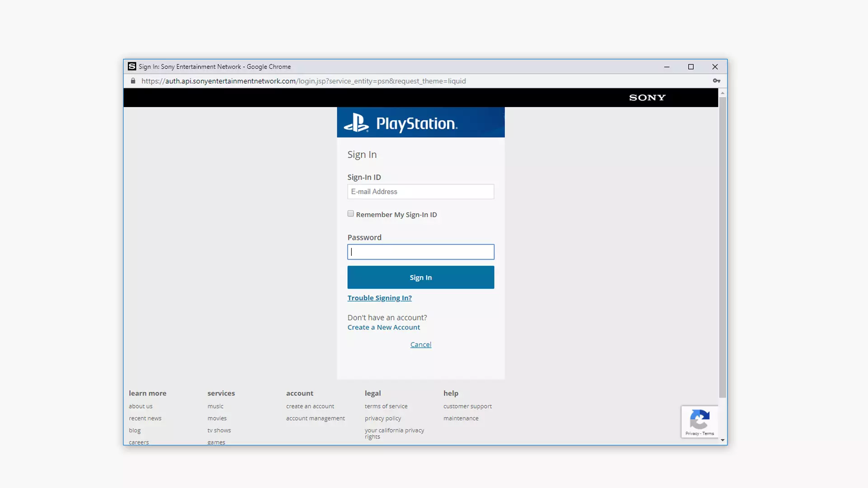
Task: Click the SONY logo in the header
Action: point(647,98)
